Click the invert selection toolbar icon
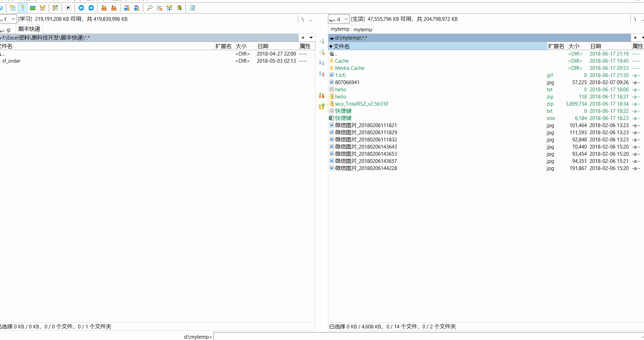Image resolution: width=644 pixels, height=340 pixels. point(68,8)
